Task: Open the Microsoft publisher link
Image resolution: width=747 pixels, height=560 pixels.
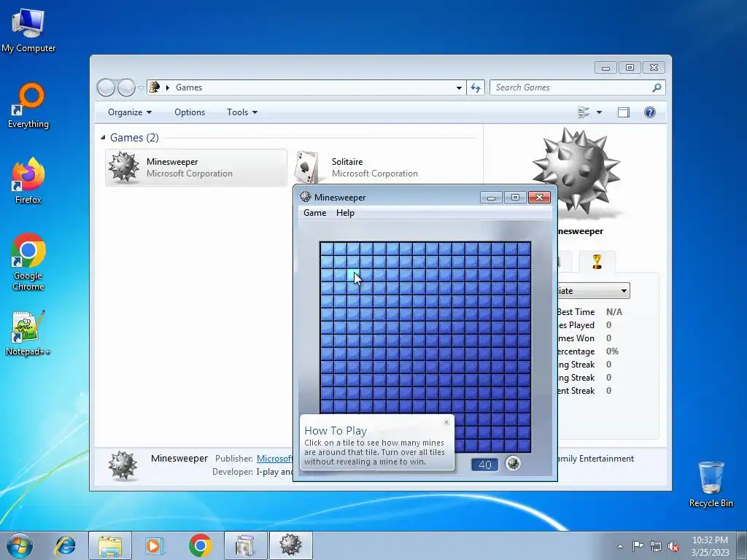Action: coord(274,459)
